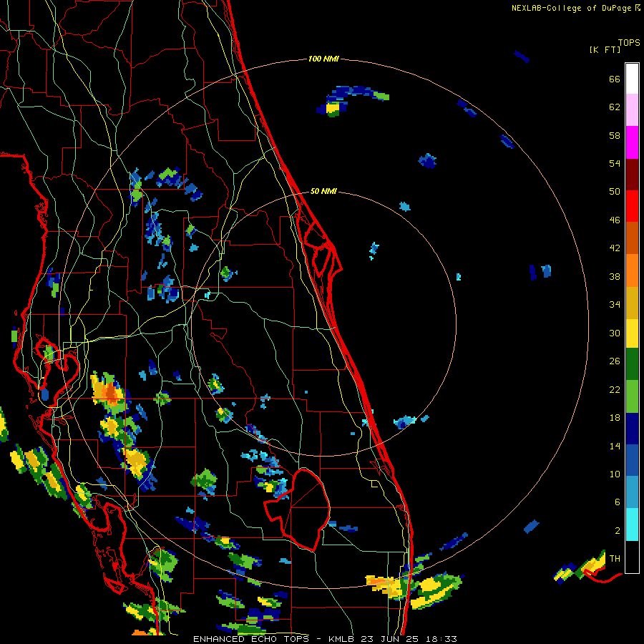Image resolution: width=644 pixels, height=644 pixels.
Task: Pick the cyan legend swatch
Action: (x=632, y=525)
